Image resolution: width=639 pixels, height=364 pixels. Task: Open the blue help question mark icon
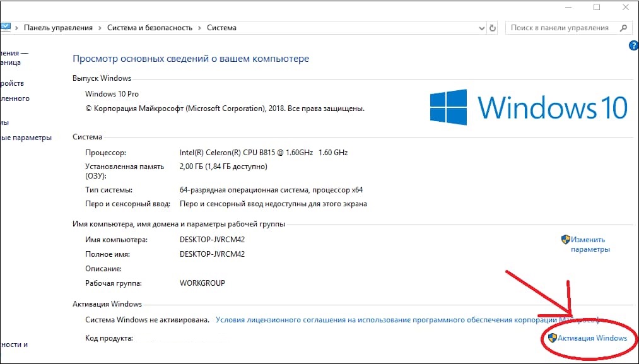pyautogui.click(x=634, y=45)
